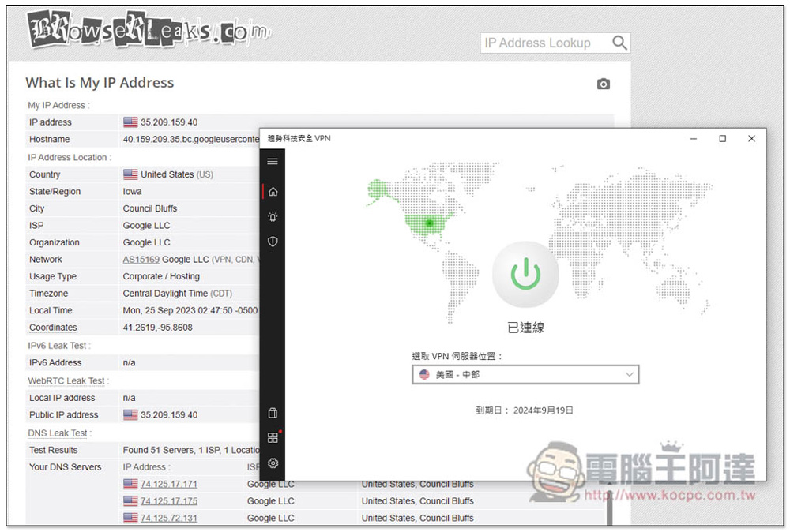Screen dimensions: 790x532
Task: Select the Central Daylight Time timezone value
Action: 177,294
